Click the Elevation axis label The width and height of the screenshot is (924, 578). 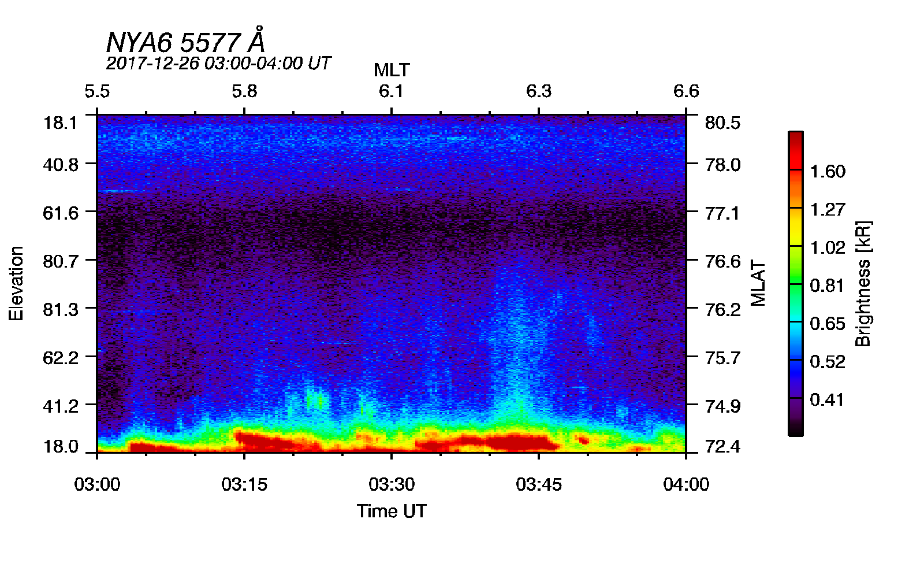(x=16, y=283)
